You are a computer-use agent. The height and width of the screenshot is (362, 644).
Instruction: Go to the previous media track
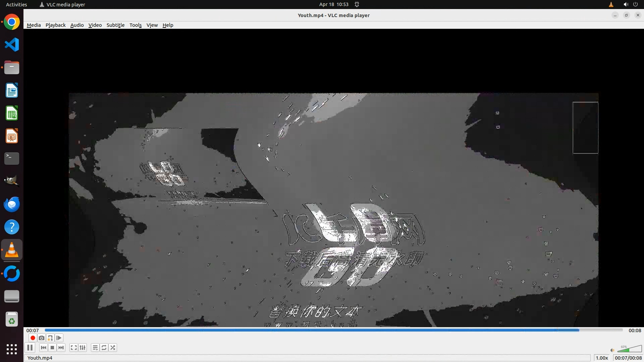44,348
